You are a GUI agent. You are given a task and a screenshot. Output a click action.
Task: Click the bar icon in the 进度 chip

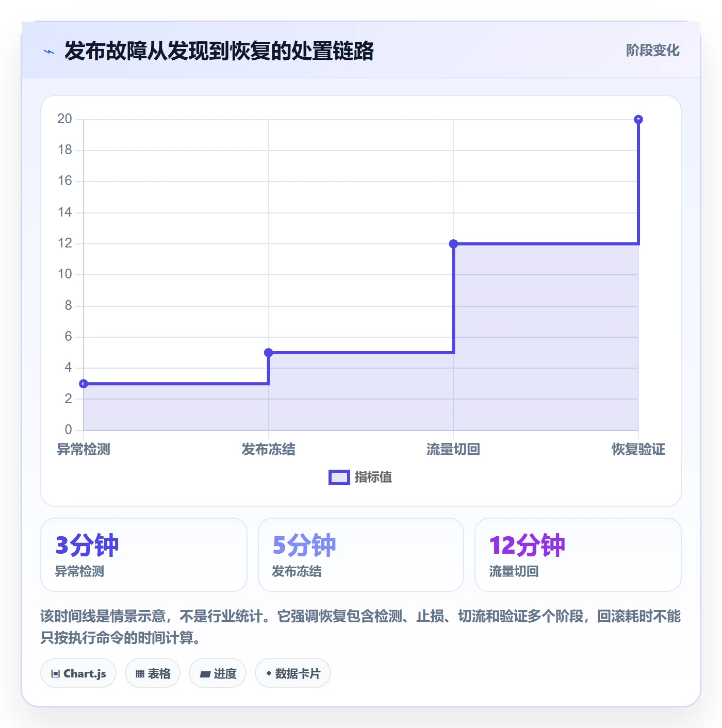click(x=205, y=674)
